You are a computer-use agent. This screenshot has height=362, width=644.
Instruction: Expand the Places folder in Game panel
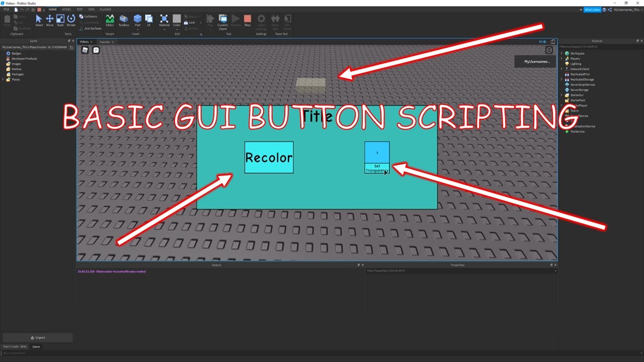point(3,79)
